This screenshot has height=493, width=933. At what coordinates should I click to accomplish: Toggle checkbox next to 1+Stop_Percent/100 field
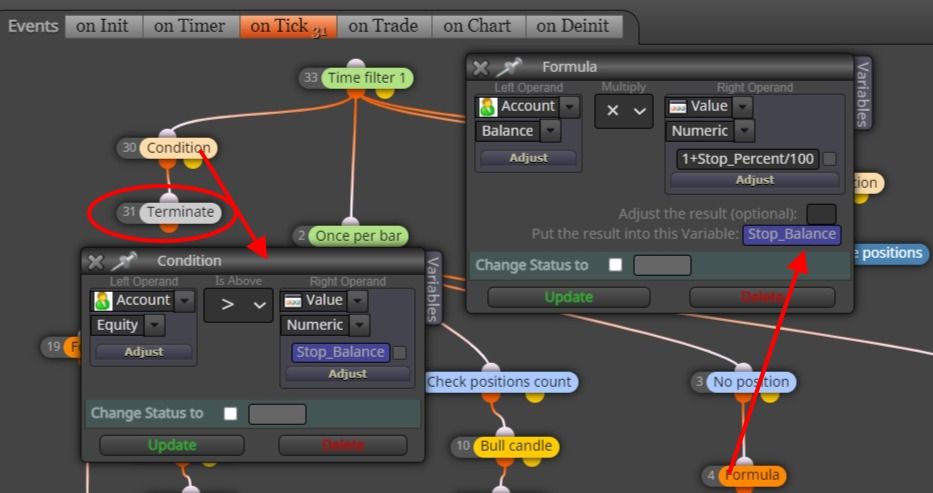click(x=829, y=159)
